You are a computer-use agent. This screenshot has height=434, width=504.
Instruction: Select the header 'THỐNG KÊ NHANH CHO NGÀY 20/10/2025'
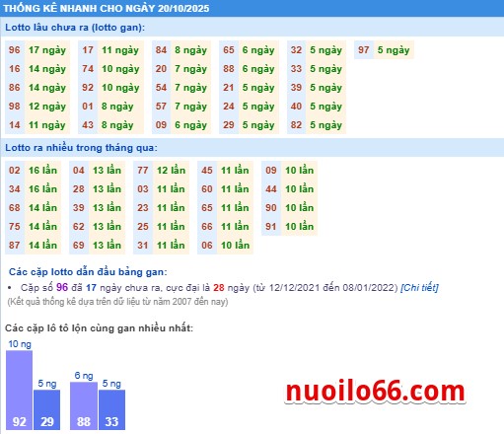pos(106,8)
